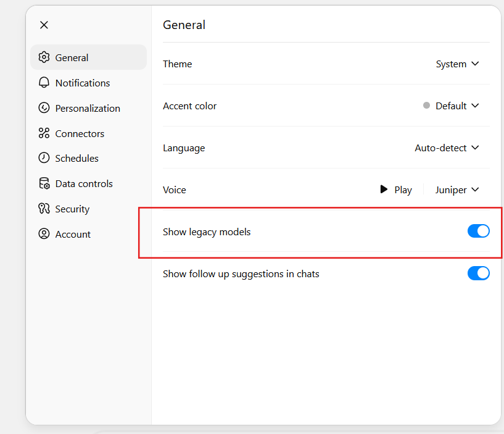This screenshot has width=504, height=434.
Task: Click the General gear icon
Action: click(44, 57)
